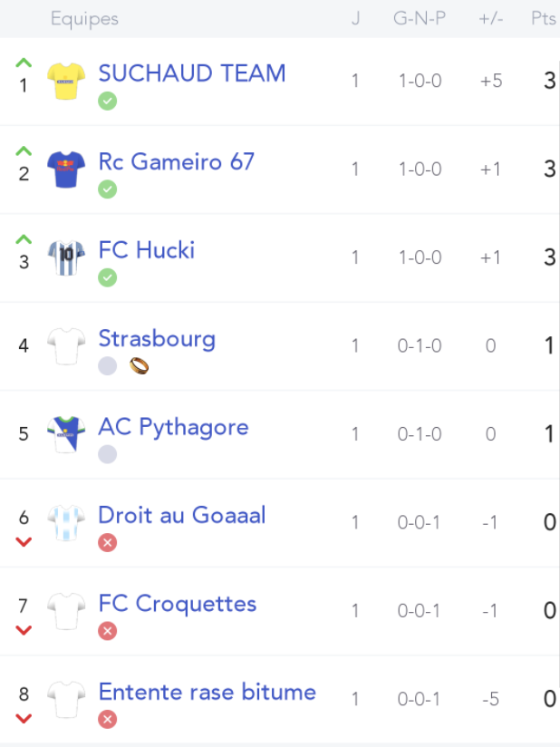Click Rc Gameiro 67's blue jersey icon

pos(66,170)
